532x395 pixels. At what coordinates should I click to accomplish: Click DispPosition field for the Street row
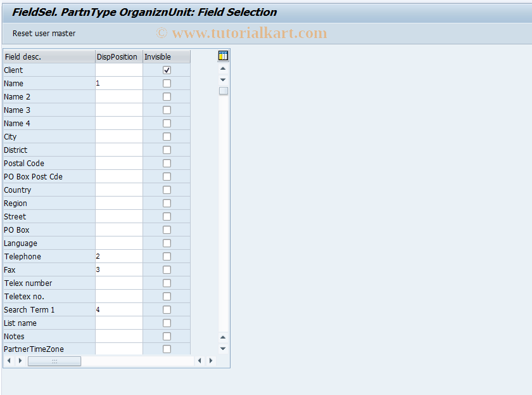click(x=119, y=216)
